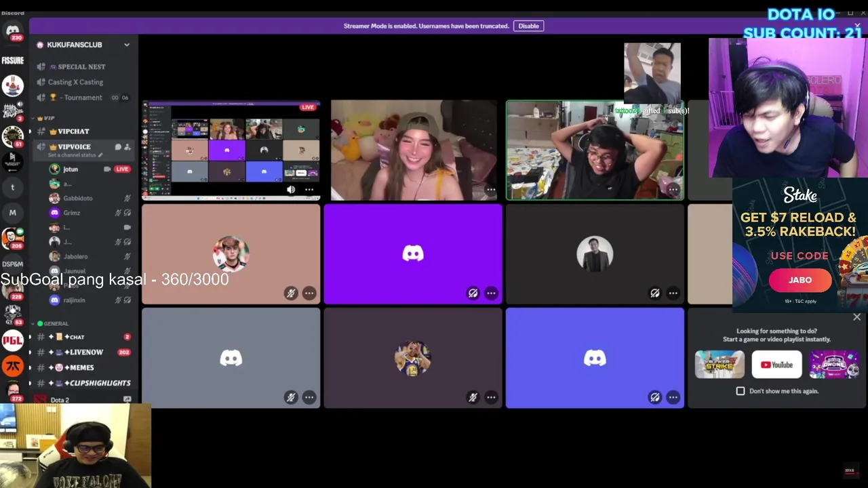Launch the Gnome activity thumbnail
This screenshot has width=868, height=488.
[x=834, y=365]
